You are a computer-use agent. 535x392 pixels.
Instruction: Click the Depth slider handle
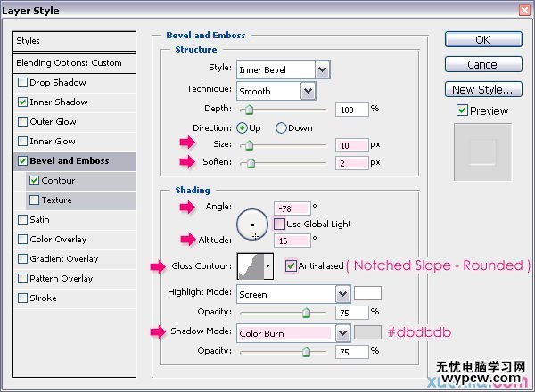coord(249,110)
